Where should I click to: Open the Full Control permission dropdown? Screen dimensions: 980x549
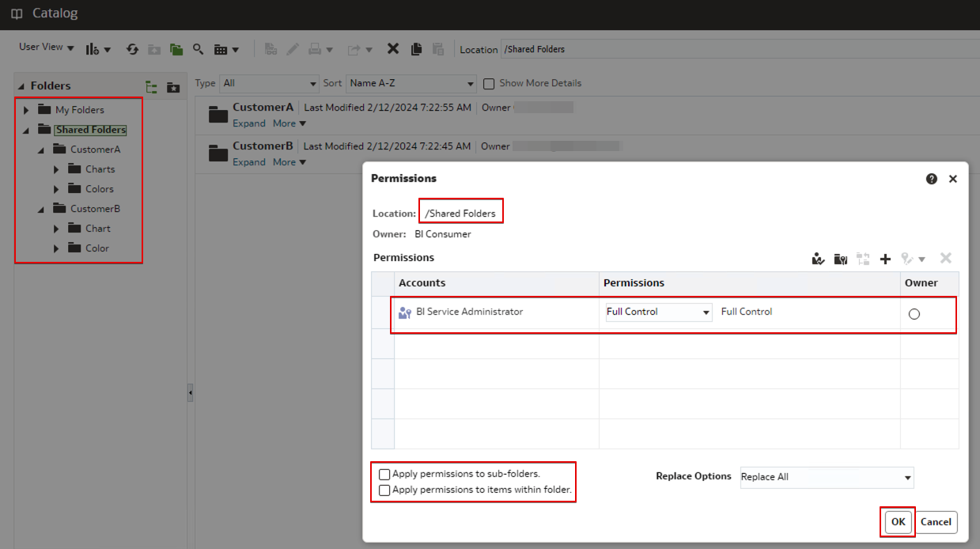(659, 312)
